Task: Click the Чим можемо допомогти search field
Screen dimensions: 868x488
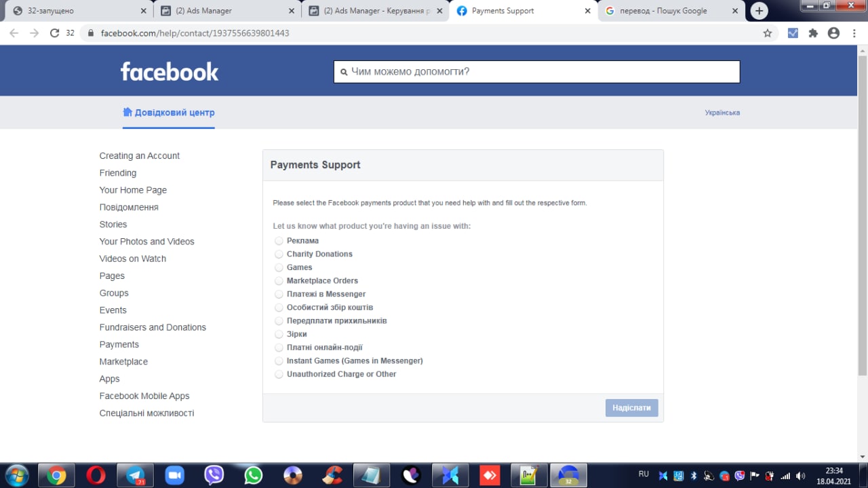Action: point(536,72)
